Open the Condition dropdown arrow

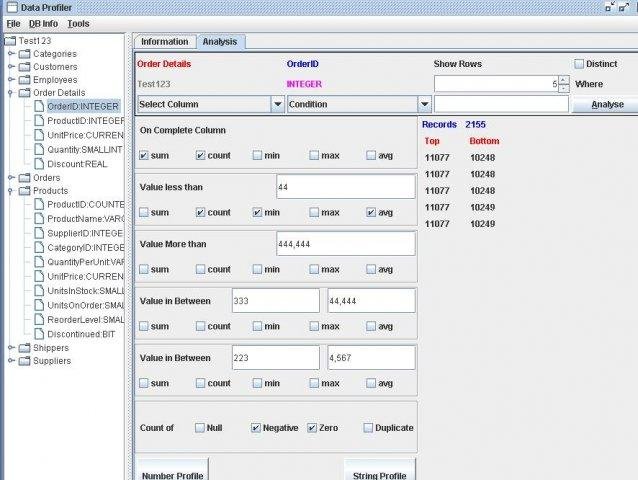424,104
